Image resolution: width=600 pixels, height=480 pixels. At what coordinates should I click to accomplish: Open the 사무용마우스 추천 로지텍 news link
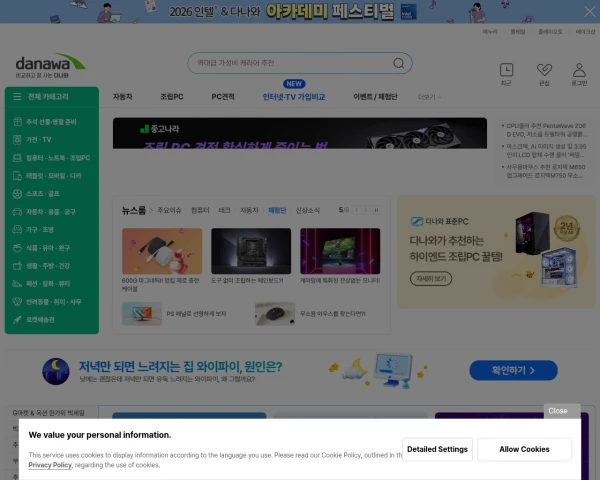[x=546, y=171]
